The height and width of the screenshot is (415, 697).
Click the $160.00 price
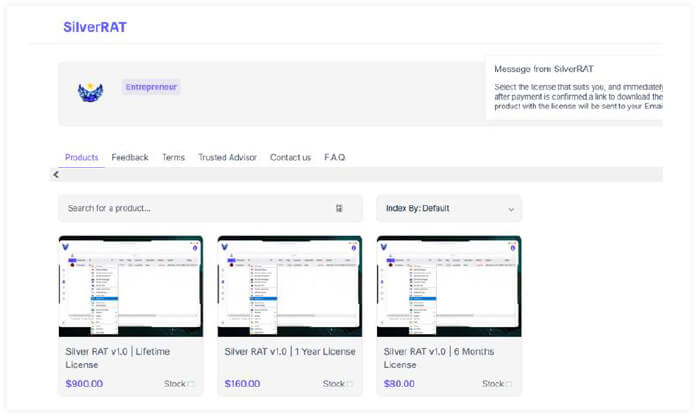242,383
